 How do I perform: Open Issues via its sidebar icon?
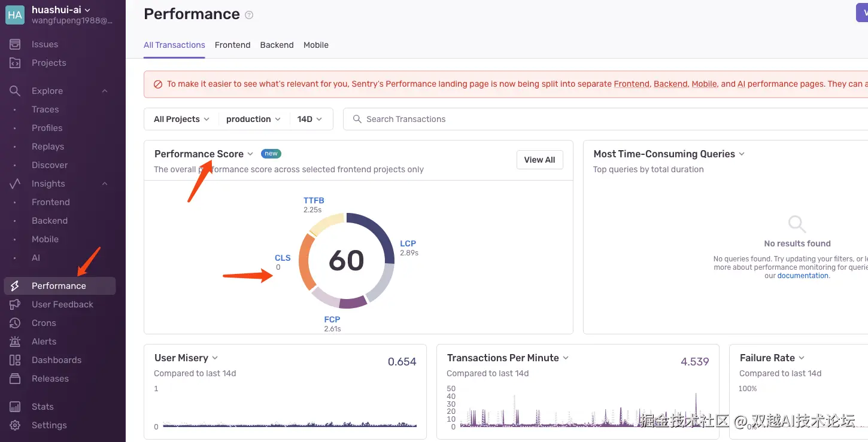[15, 44]
